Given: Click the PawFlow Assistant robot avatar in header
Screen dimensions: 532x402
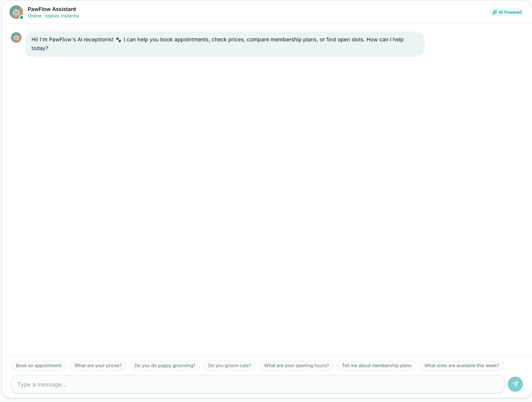Looking at the screenshot, I should [x=16, y=12].
